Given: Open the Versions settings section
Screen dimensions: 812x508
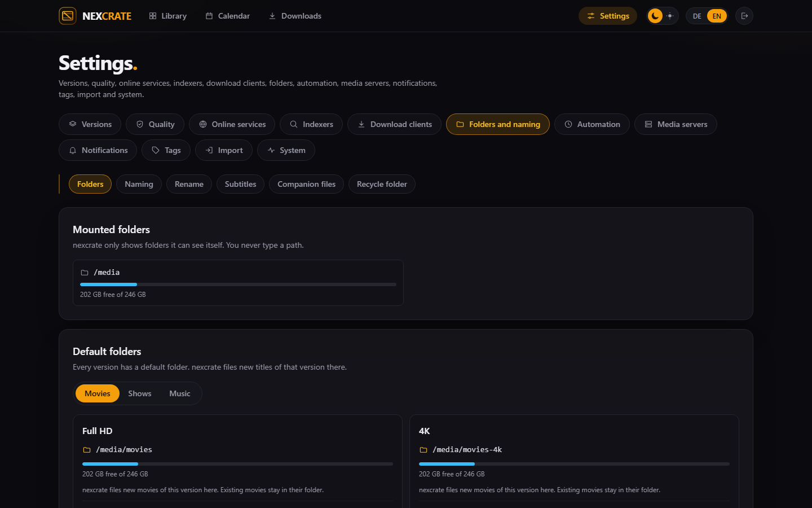Looking at the screenshot, I should (90, 124).
